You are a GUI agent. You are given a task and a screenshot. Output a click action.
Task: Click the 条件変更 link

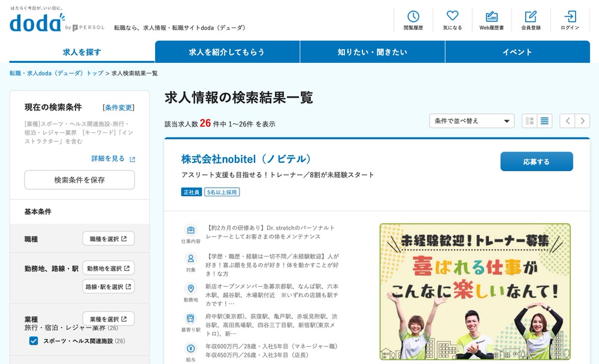[x=119, y=108]
